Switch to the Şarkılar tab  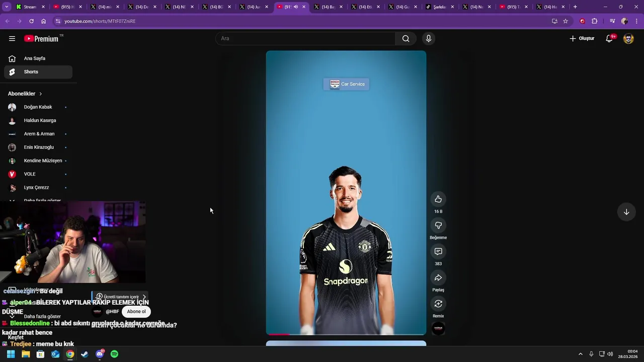439,7
